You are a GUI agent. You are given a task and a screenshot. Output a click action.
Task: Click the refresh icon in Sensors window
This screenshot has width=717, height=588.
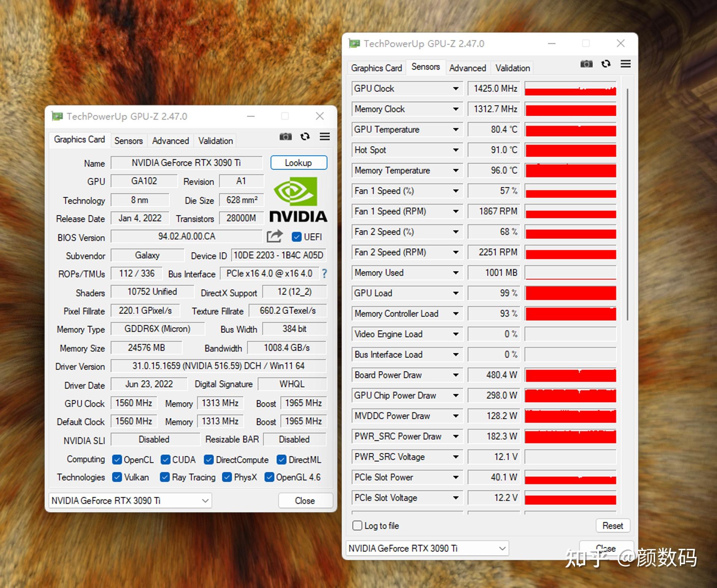pyautogui.click(x=606, y=64)
